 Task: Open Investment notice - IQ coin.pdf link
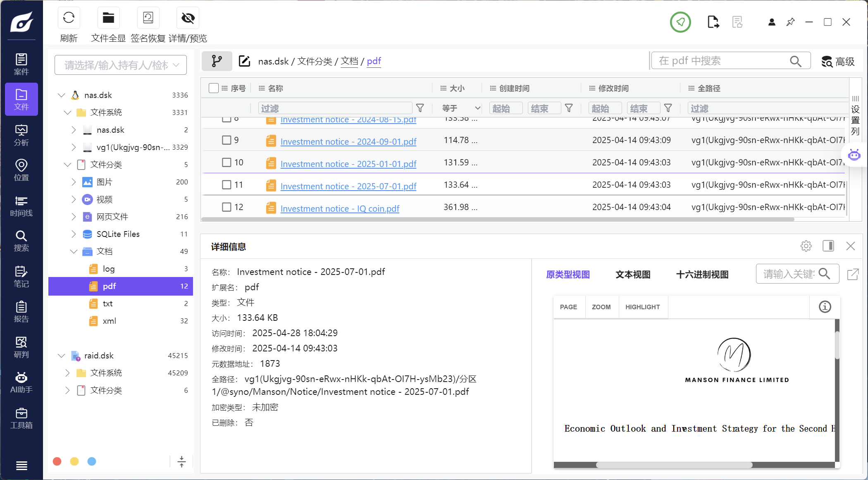pyautogui.click(x=340, y=209)
